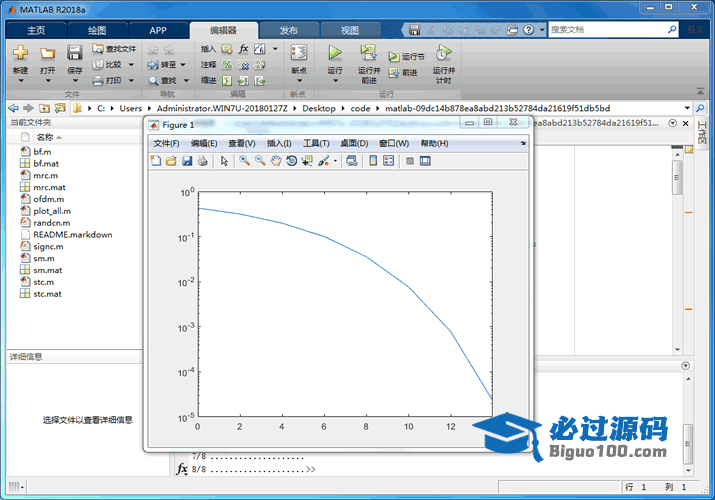Click the help question mark icon
The image size is (715, 500).
point(528,30)
